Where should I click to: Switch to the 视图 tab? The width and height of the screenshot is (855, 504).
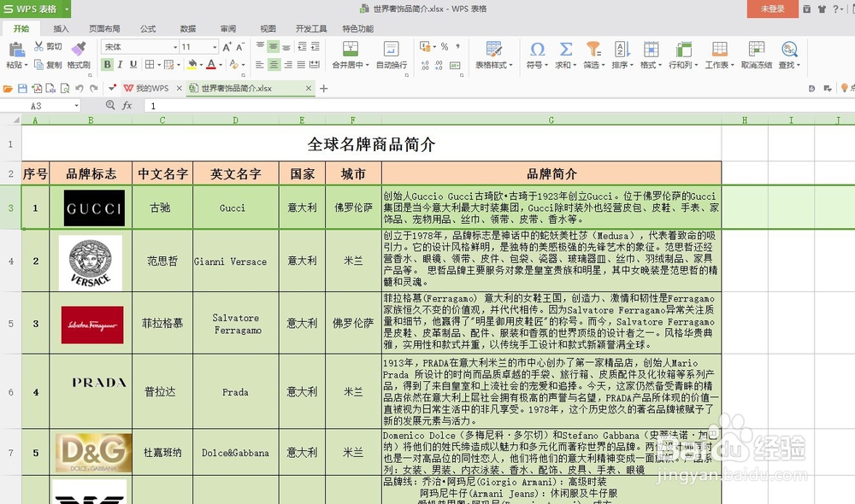[268, 28]
